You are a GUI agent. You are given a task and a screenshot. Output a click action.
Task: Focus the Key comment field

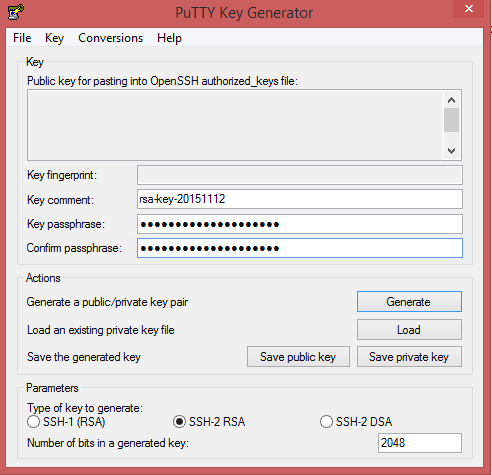(300, 199)
